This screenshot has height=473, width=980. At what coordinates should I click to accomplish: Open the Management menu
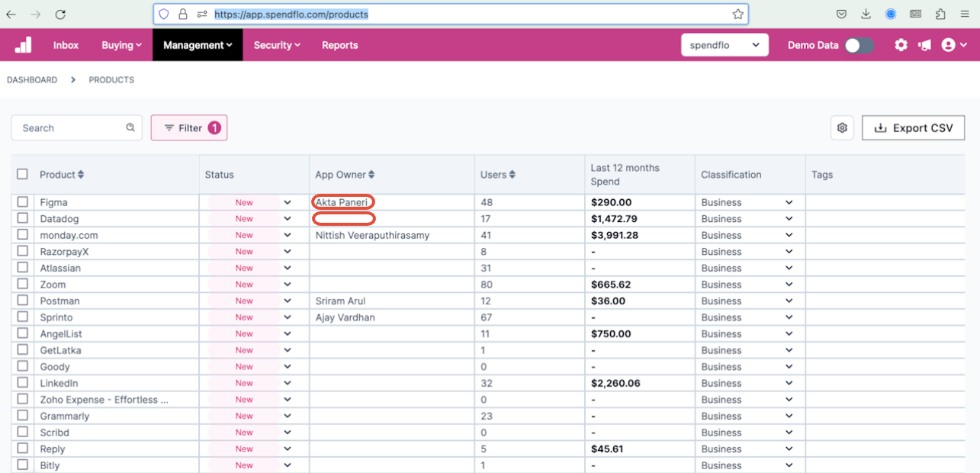(198, 45)
